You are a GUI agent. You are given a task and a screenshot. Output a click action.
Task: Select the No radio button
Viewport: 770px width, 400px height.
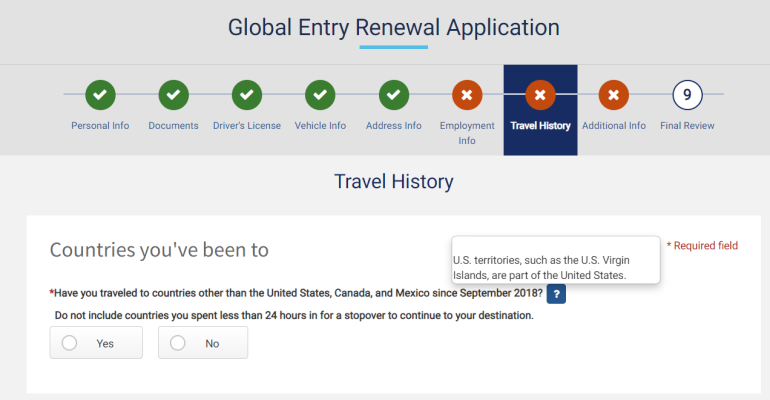click(x=179, y=343)
